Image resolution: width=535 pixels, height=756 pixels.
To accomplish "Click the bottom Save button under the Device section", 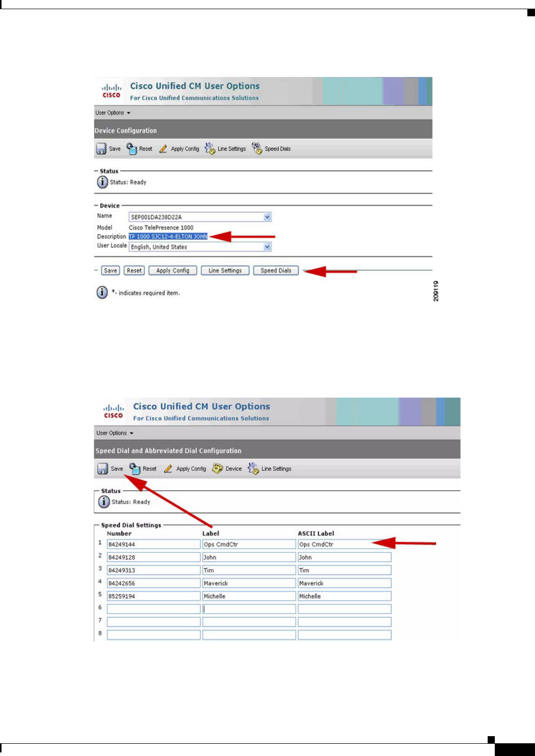I will (110, 271).
